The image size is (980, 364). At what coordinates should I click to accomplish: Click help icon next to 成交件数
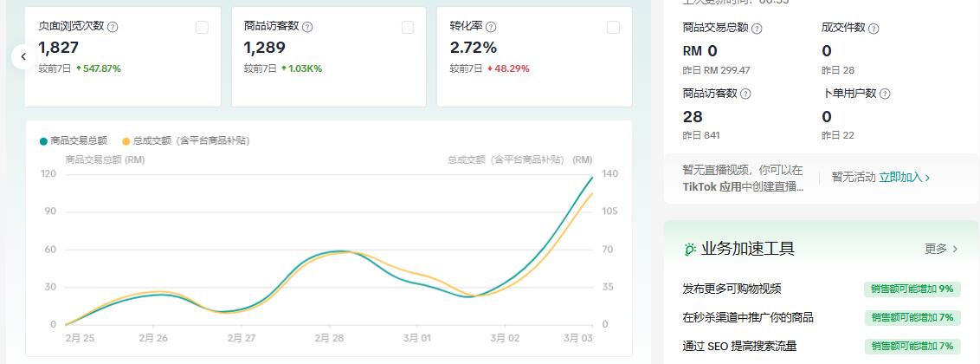[x=874, y=29]
